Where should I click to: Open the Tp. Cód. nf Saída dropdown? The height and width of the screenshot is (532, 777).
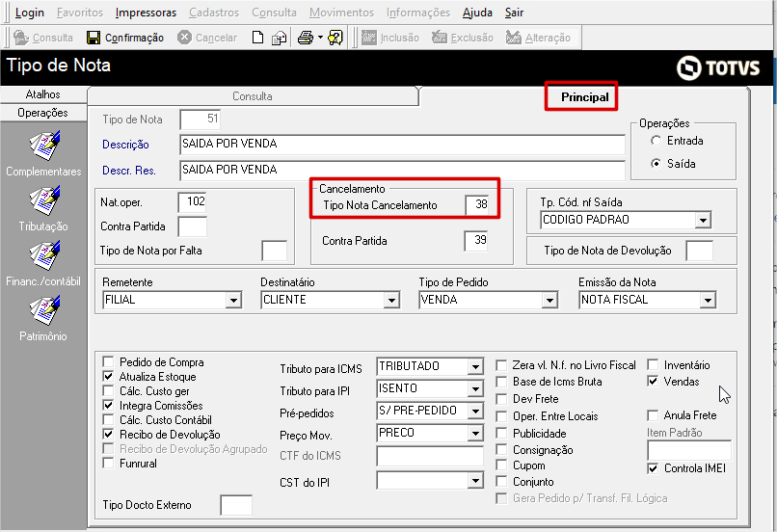click(703, 220)
